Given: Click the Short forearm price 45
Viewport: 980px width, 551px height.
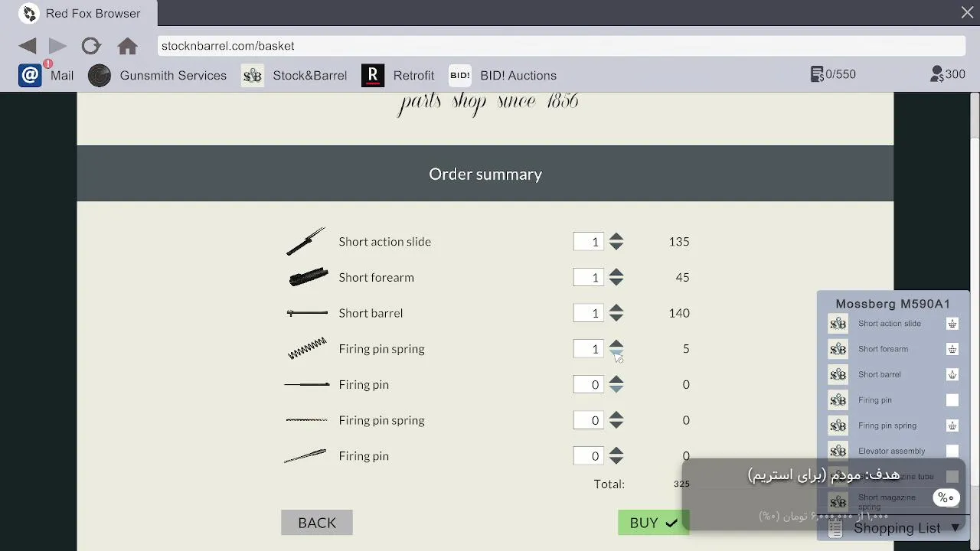Looking at the screenshot, I should click(682, 277).
